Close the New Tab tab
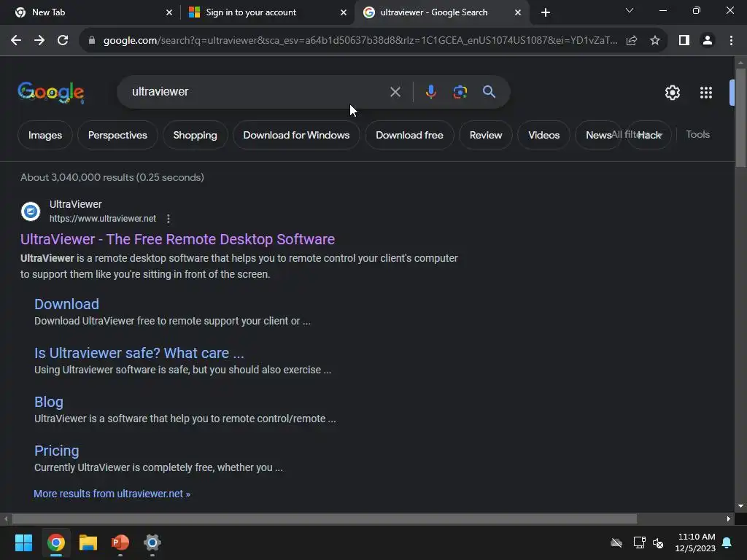The image size is (747, 560). coord(169,12)
